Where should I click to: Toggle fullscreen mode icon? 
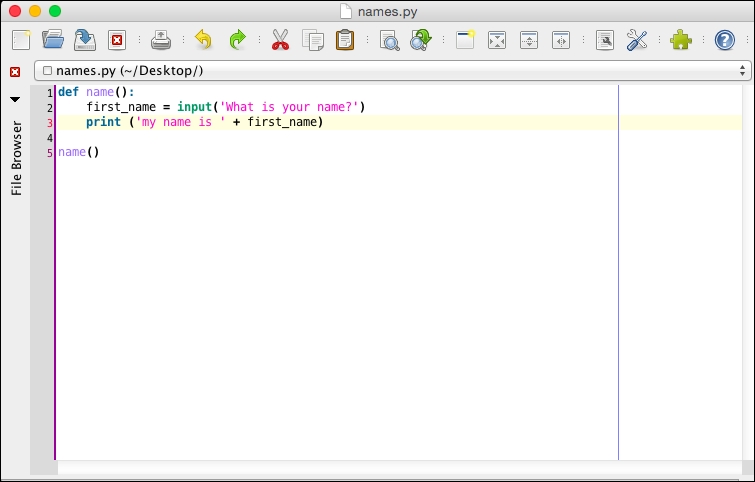click(497, 40)
